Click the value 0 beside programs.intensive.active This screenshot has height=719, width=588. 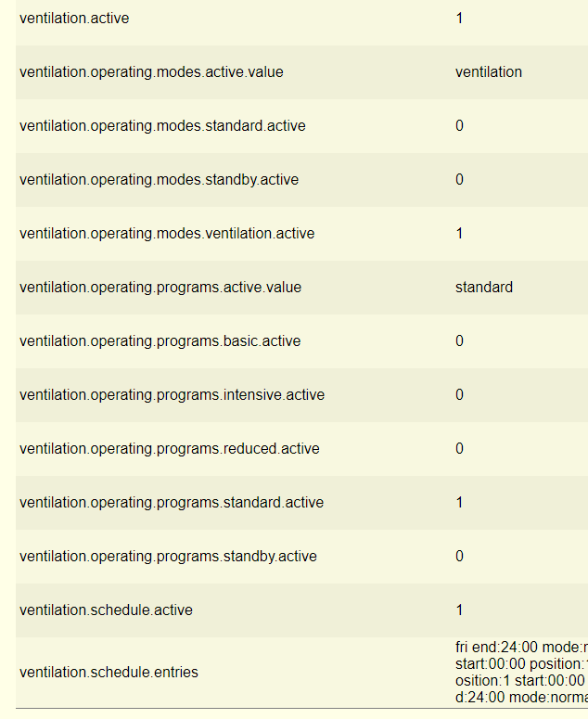click(x=459, y=395)
